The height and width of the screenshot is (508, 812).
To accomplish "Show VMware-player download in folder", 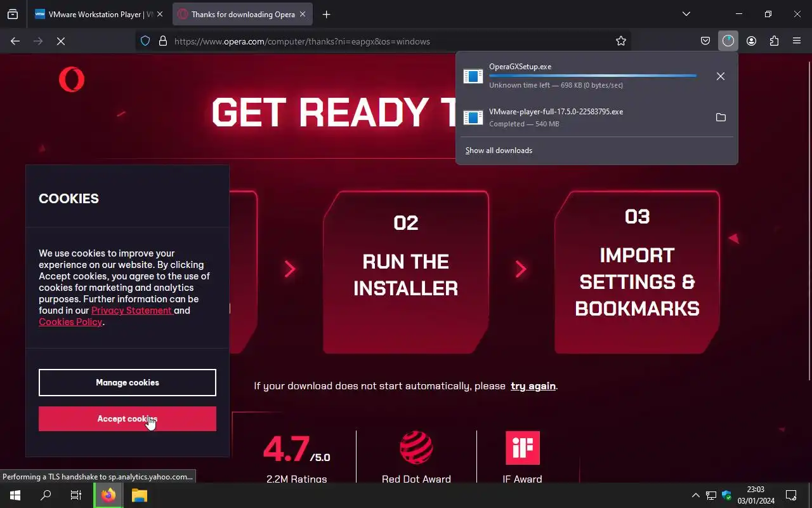I will 721,117.
